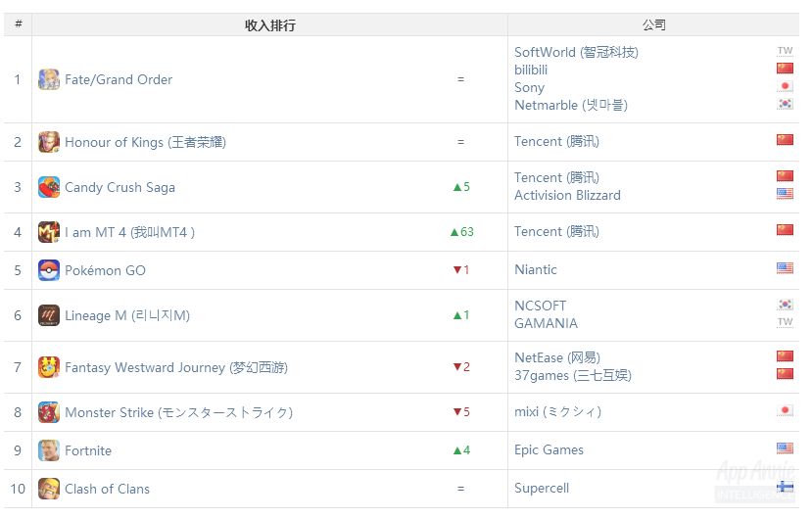Viewport: 812px width, 519px height.
Task: Click the South Korea flag beside NCSOFT
Action: point(785,305)
